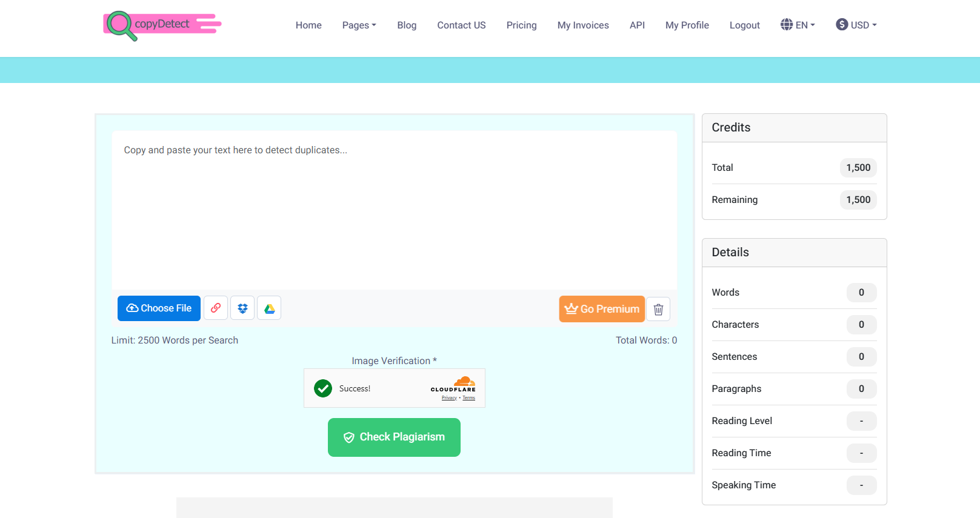This screenshot has width=980, height=518.
Task: Open the API page
Action: (x=637, y=25)
